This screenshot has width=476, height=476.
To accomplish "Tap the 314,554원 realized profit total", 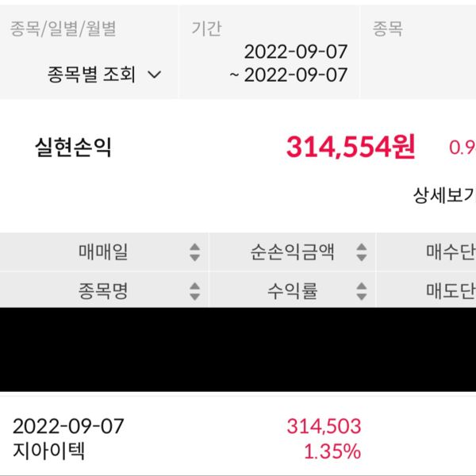I will point(351,147).
